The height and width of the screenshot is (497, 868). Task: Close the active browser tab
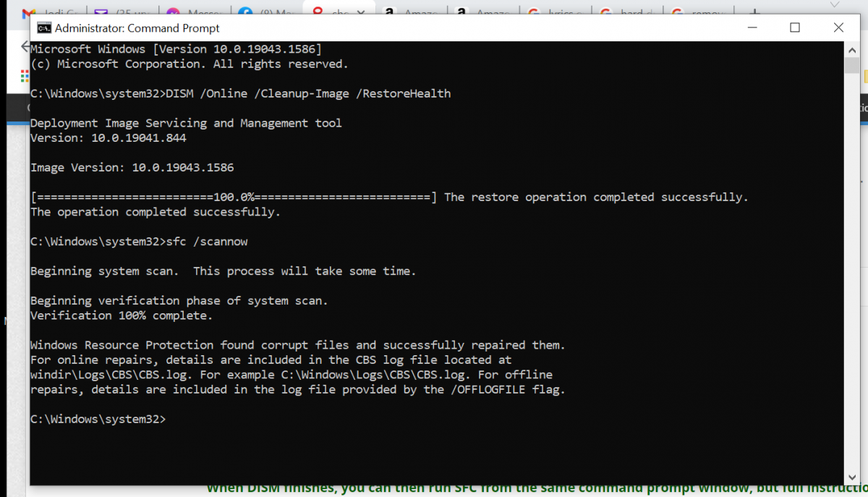pos(362,13)
